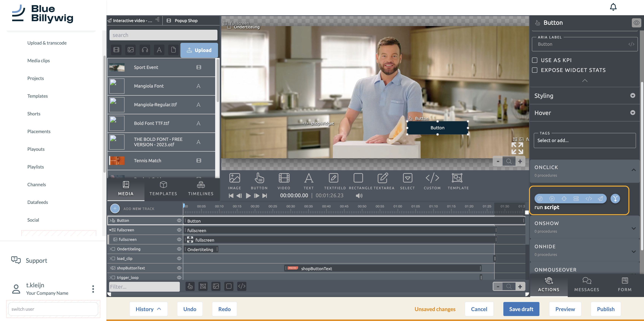The height and width of the screenshot is (321, 644).
Task: Open the Messages tab
Action: pyautogui.click(x=587, y=284)
